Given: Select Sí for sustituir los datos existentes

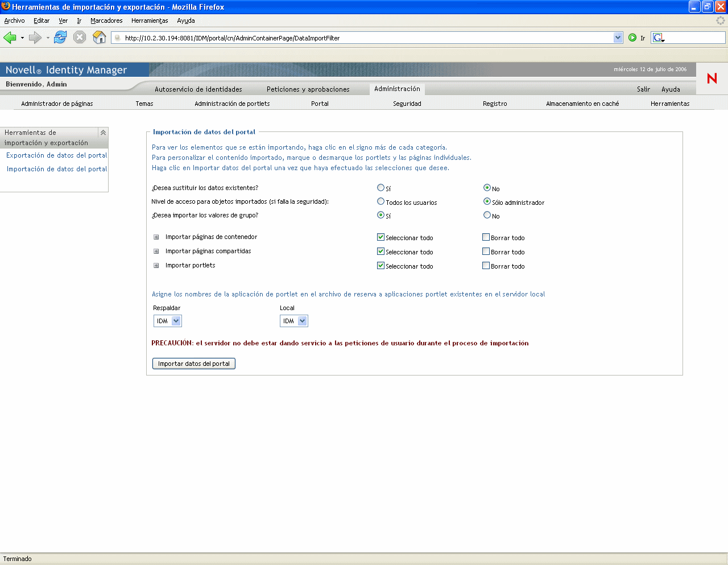Looking at the screenshot, I should (380, 188).
